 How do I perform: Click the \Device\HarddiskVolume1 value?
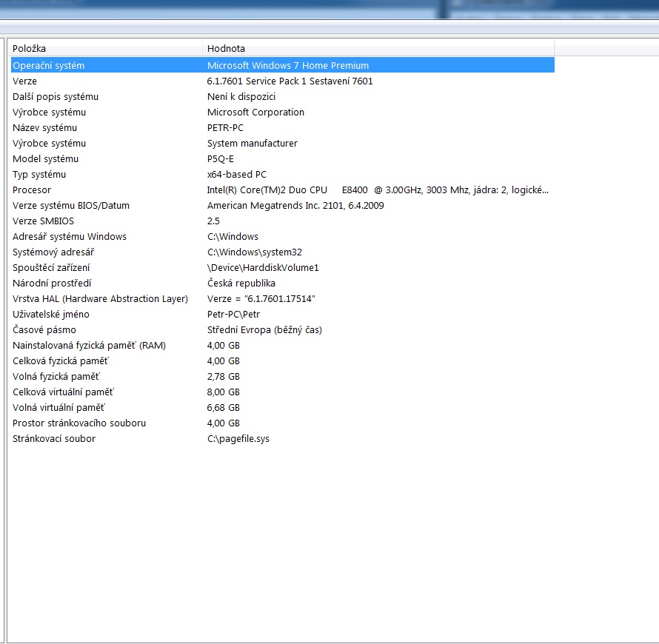[263, 268]
